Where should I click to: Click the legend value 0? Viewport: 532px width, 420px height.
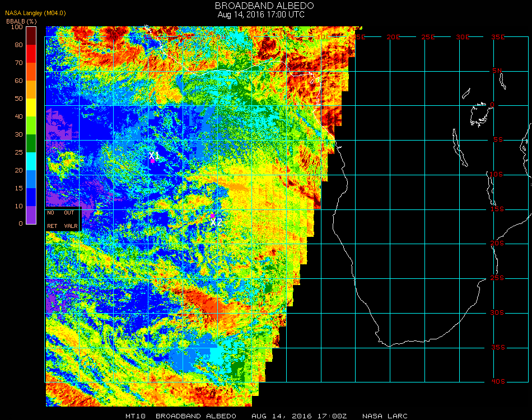click(21, 223)
